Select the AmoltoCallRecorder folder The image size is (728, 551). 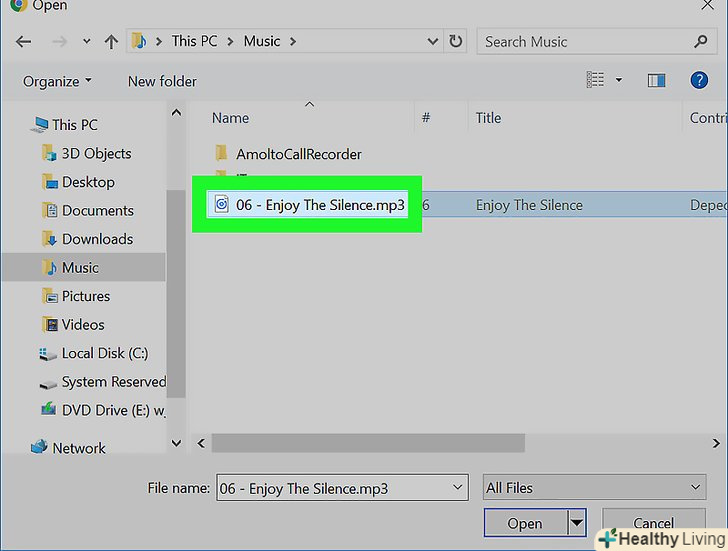click(298, 154)
